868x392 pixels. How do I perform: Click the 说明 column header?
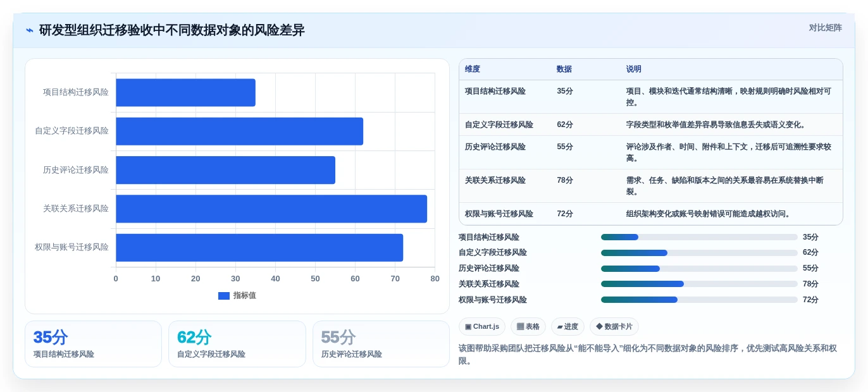(x=634, y=69)
